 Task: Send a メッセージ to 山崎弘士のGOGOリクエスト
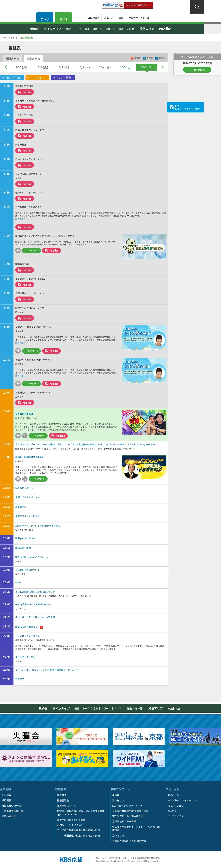[38, 479]
